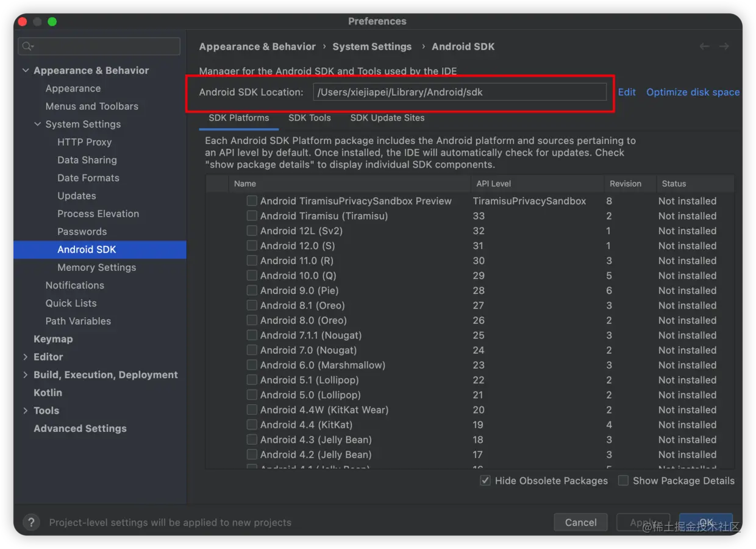Viewport: 756px width, 549px height.
Task: Click the forward navigation arrow
Action: click(724, 46)
